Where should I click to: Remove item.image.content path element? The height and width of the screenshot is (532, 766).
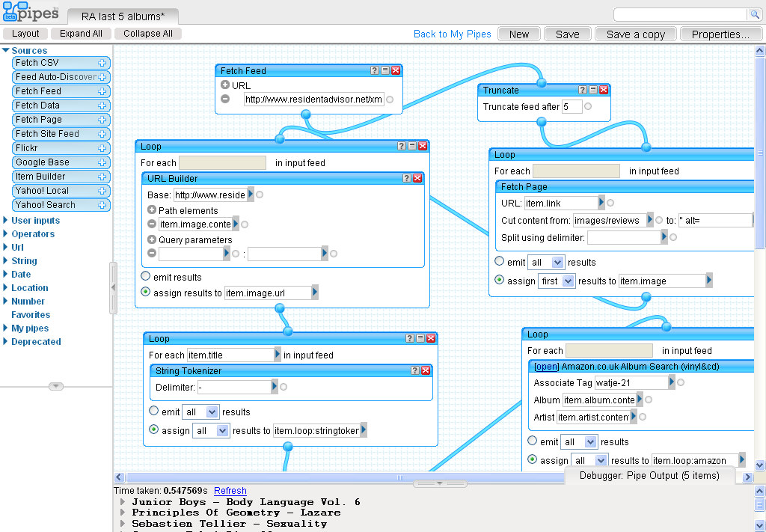click(152, 224)
